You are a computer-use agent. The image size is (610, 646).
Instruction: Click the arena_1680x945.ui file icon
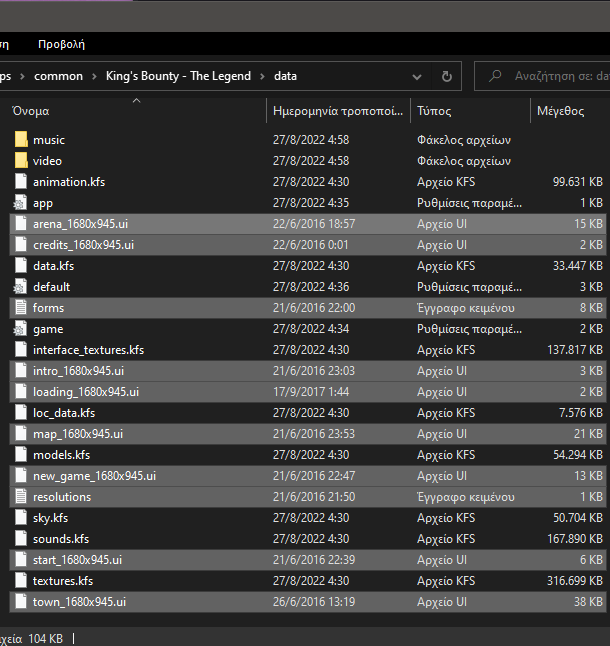click(x=21, y=224)
